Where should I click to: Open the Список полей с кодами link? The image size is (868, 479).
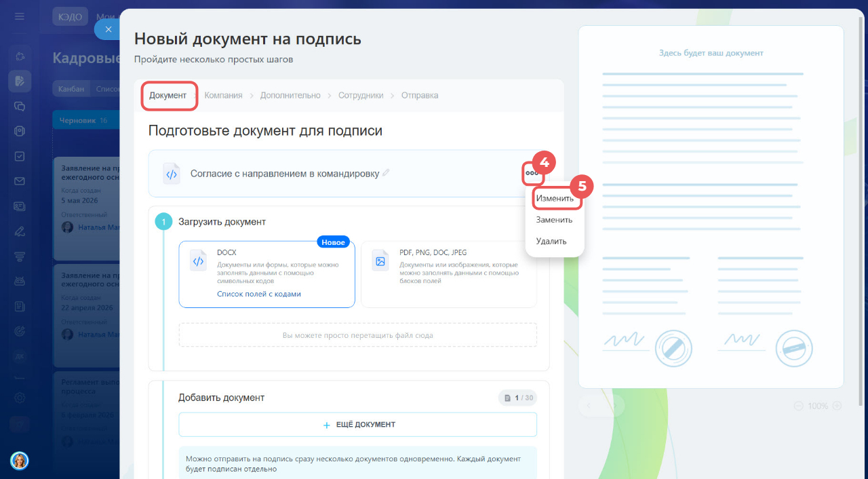click(x=259, y=294)
